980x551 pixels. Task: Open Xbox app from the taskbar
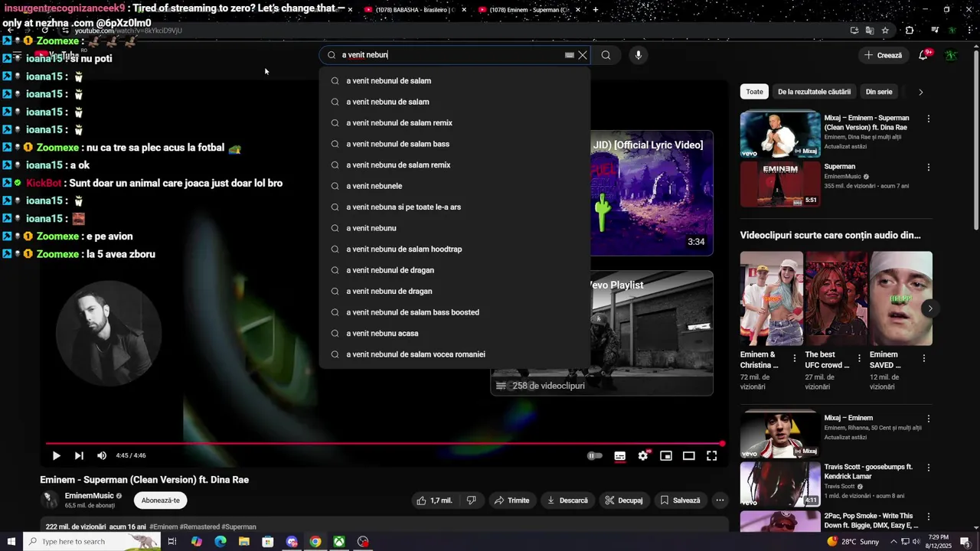coord(338,542)
